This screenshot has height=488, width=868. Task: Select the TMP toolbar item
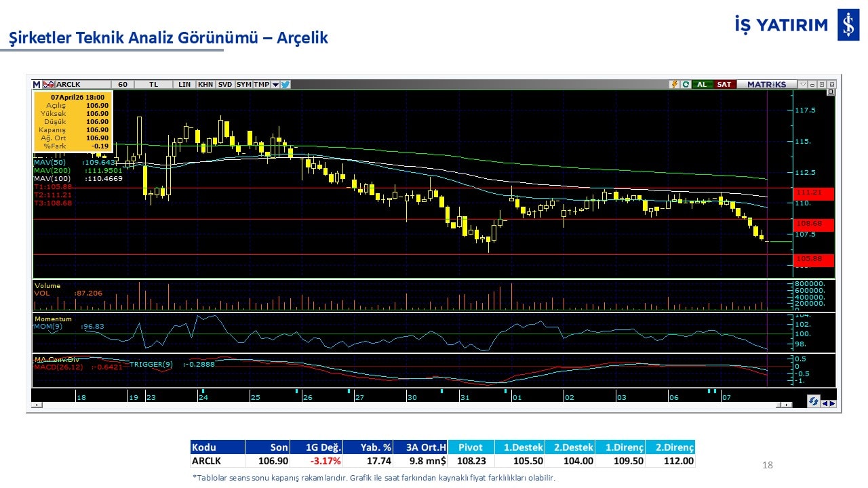[261, 85]
